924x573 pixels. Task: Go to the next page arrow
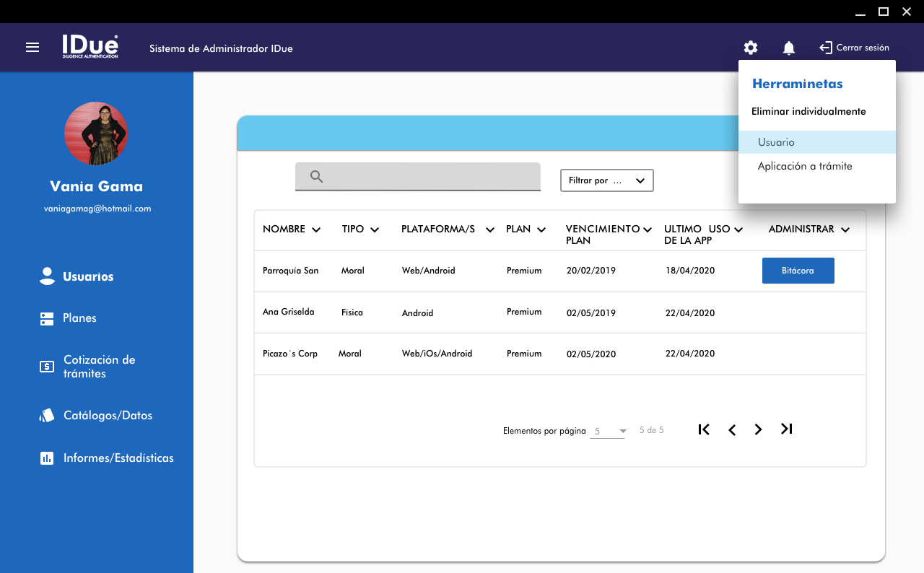(x=758, y=430)
